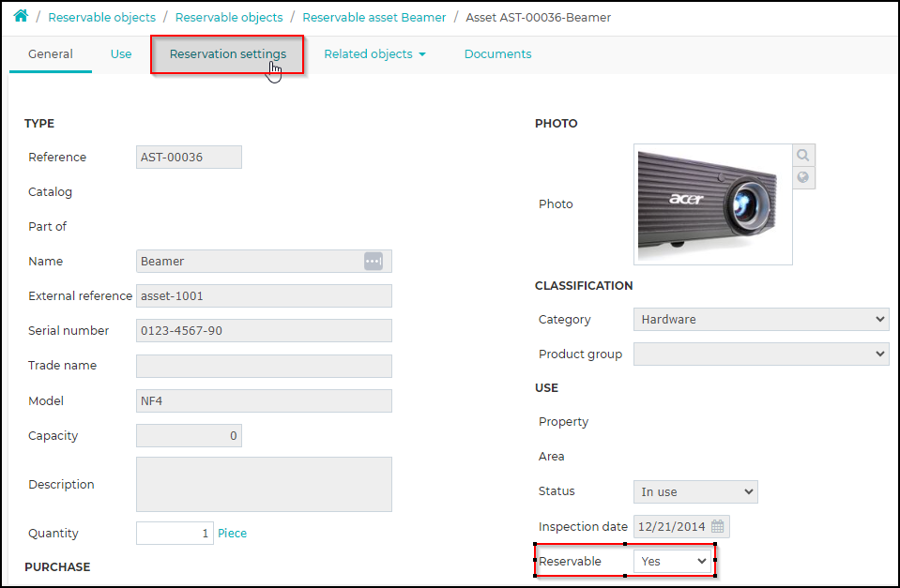900x588 pixels.
Task: Select the Reservation settings tab
Action: (x=228, y=54)
